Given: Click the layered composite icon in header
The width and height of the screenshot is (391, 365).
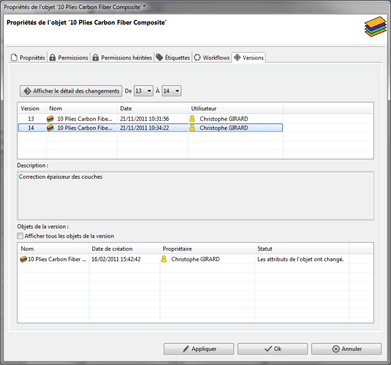Looking at the screenshot, I should 375,27.
